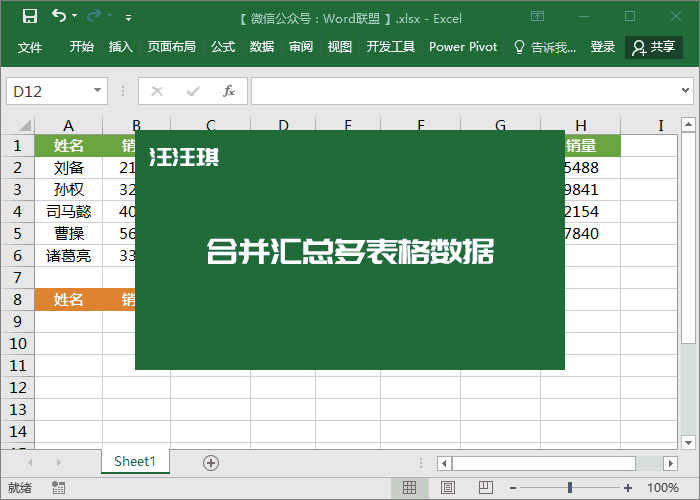Click vertical scrollbar down arrow
This screenshot has width=700, height=500.
click(x=688, y=442)
